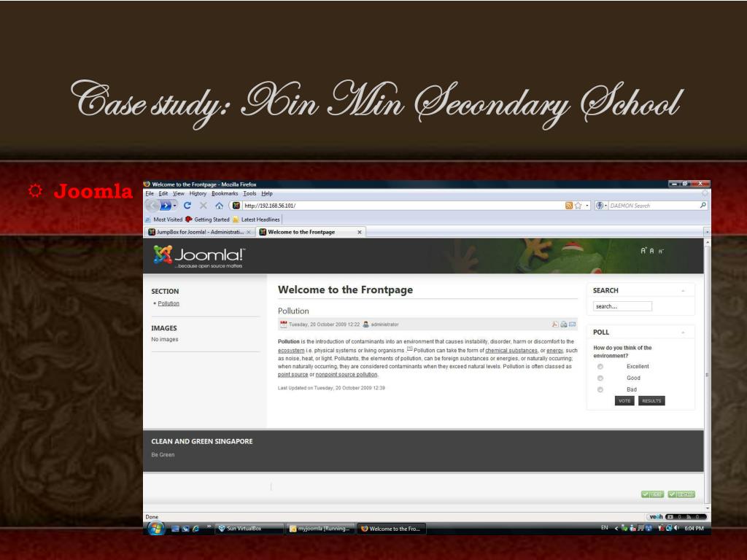Viewport: 747px width, 560px height.
Task: Click the Firefox Forward arrow button
Action: click(x=166, y=205)
